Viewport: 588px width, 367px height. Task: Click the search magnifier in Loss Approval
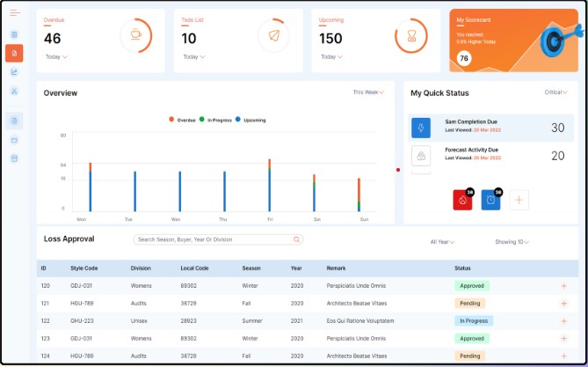297,239
